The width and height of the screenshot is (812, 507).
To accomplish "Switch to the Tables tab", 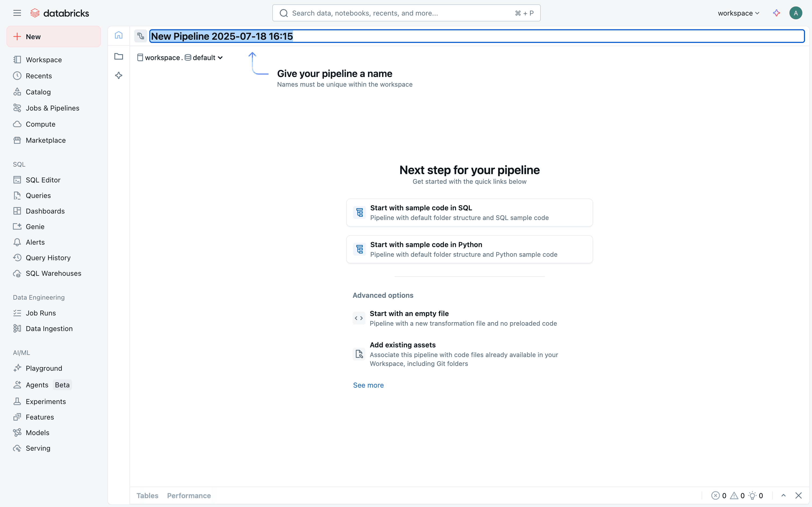I will coord(147,496).
